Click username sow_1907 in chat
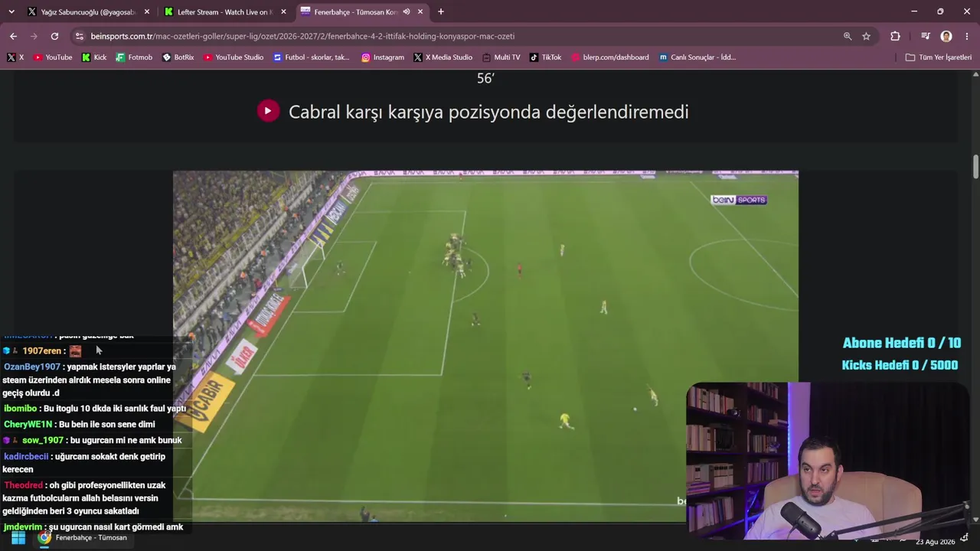The image size is (980, 551). (x=43, y=441)
